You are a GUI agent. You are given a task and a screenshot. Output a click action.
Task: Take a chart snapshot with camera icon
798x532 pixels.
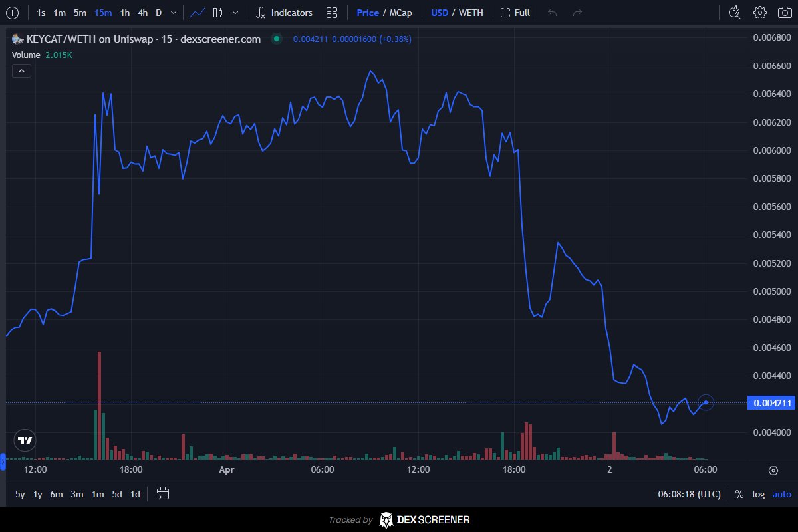[x=785, y=13]
